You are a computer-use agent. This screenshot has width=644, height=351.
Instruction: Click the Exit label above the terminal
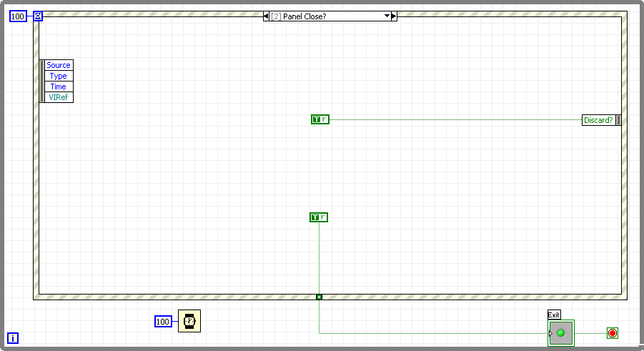coord(554,315)
